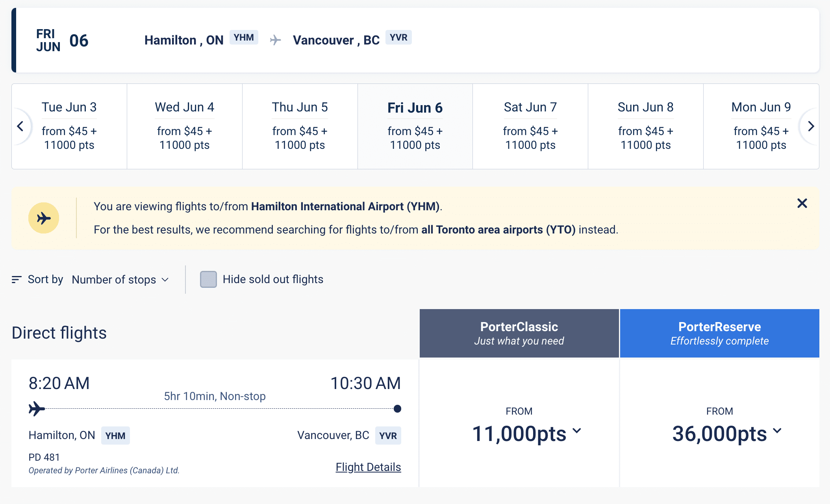Open the Number of stops sort dropdown
The image size is (830, 504).
(x=120, y=280)
